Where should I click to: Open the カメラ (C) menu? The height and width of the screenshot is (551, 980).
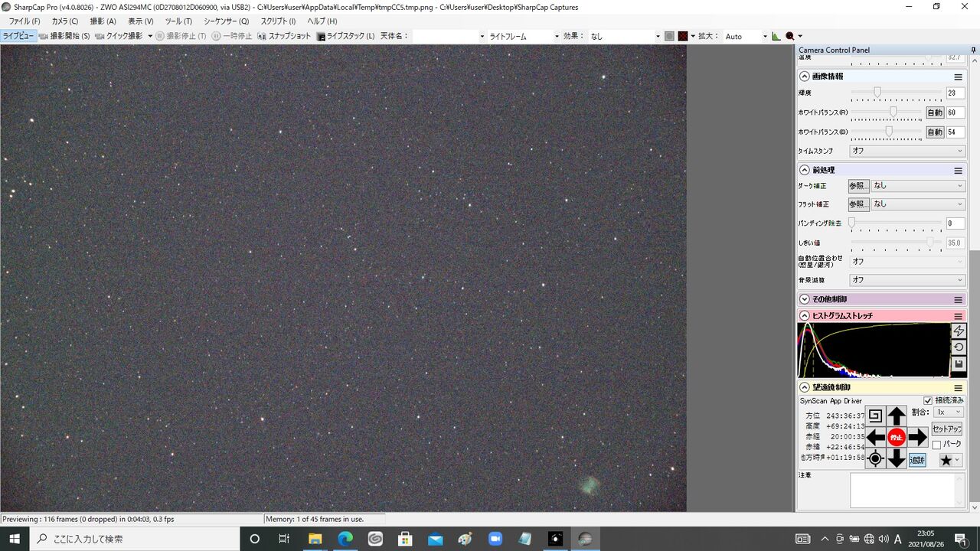[64, 21]
